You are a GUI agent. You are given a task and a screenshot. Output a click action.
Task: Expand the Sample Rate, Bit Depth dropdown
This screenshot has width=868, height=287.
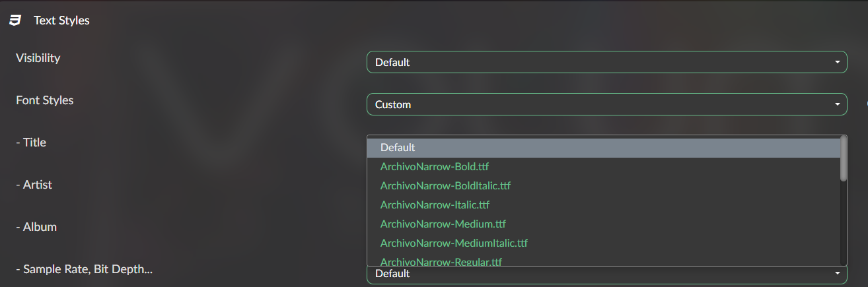click(x=606, y=274)
